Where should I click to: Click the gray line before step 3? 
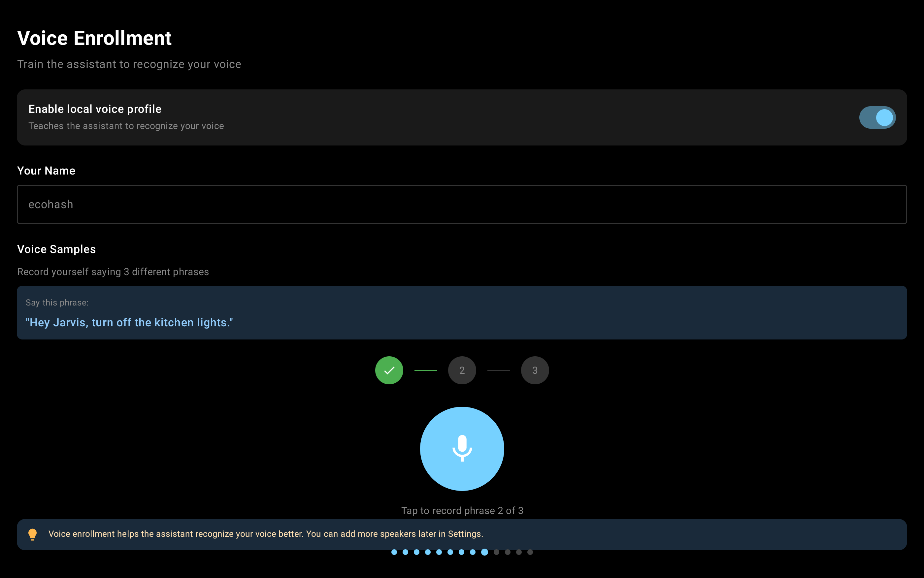tap(498, 370)
